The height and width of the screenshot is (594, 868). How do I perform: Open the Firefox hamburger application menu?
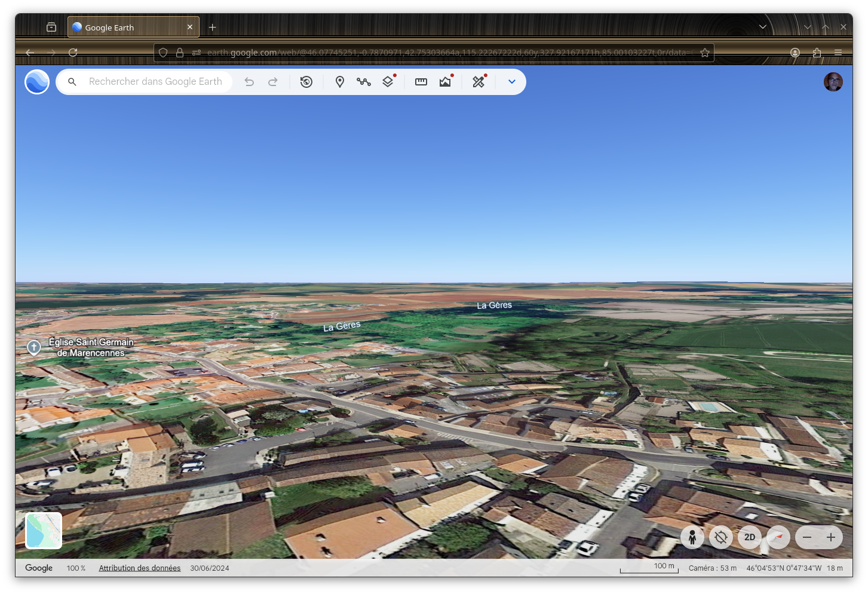click(838, 53)
